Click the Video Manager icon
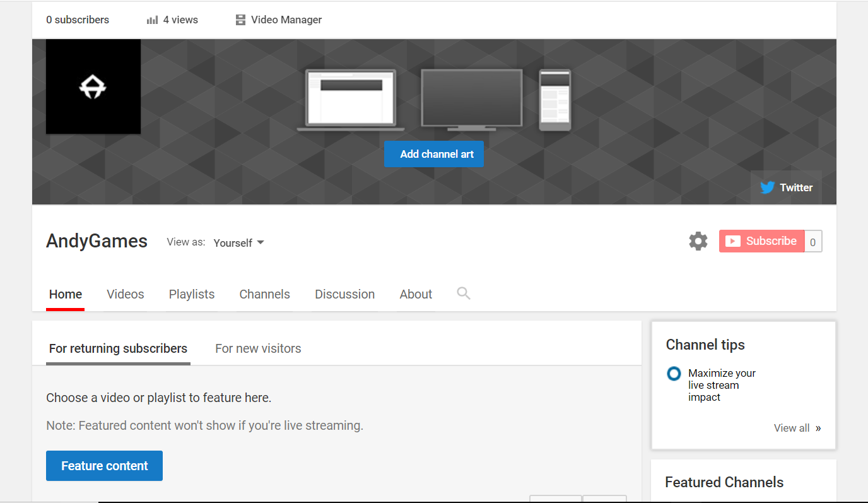 [240, 20]
